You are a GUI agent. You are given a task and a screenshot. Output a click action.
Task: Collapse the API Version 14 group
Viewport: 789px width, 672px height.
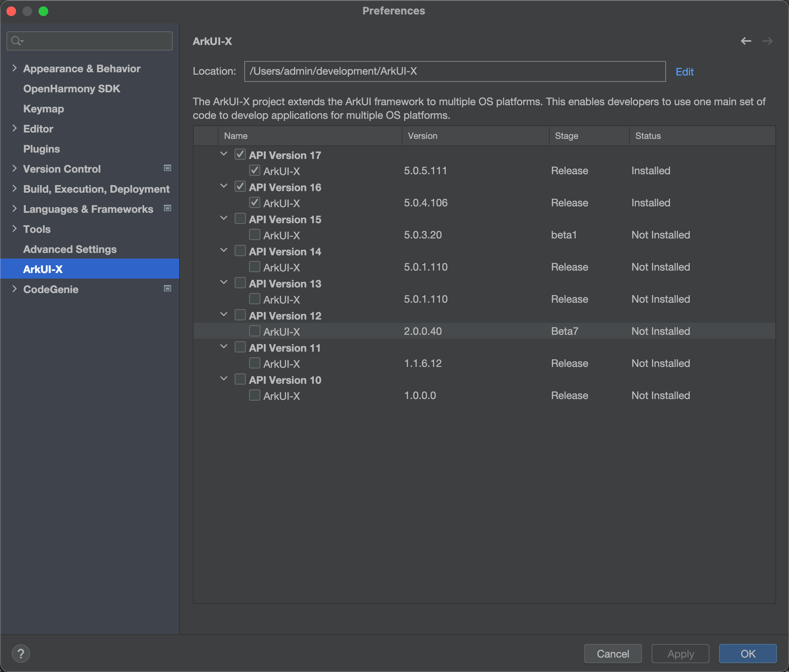pyautogui.click(x=224, y=250)
